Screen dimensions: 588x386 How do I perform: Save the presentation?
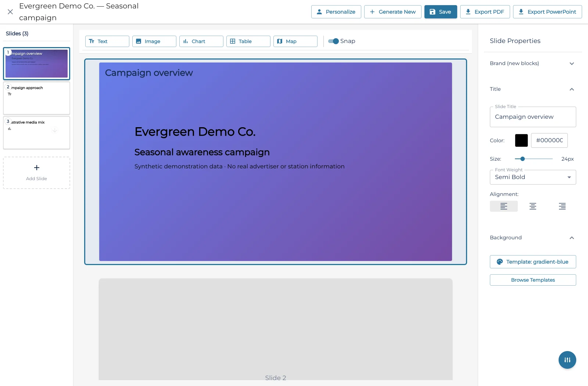tap(440, 12)
